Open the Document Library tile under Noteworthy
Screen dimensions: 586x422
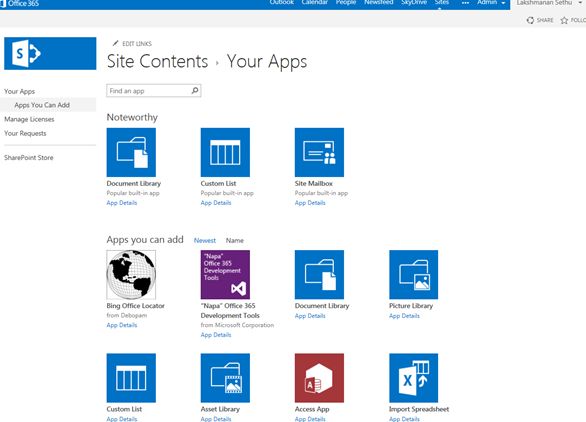coord(131,152)
